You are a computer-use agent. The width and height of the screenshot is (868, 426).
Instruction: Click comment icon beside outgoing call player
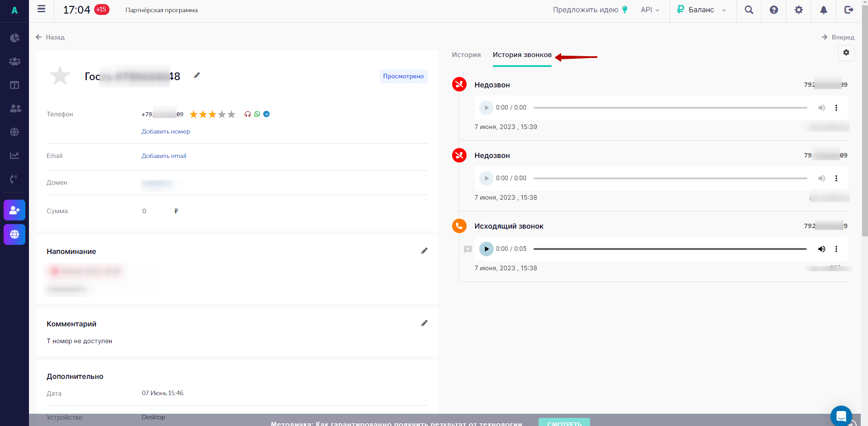click(468, 249)
